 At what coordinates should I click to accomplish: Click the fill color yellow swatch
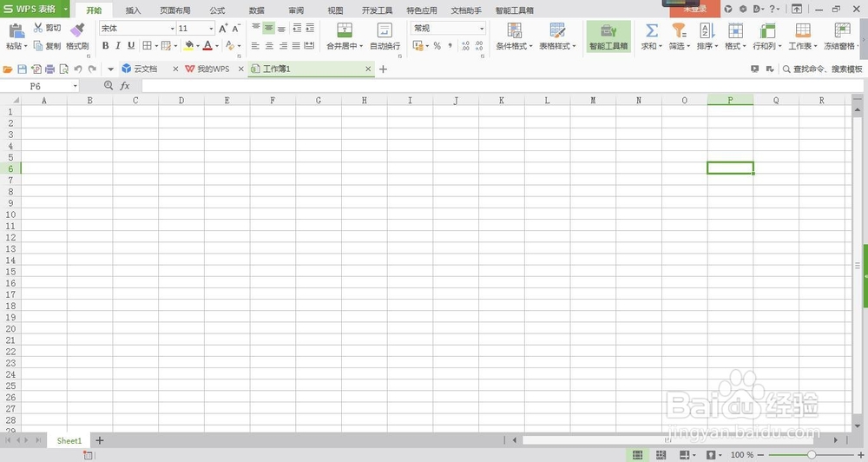click(x=188, y=46)
